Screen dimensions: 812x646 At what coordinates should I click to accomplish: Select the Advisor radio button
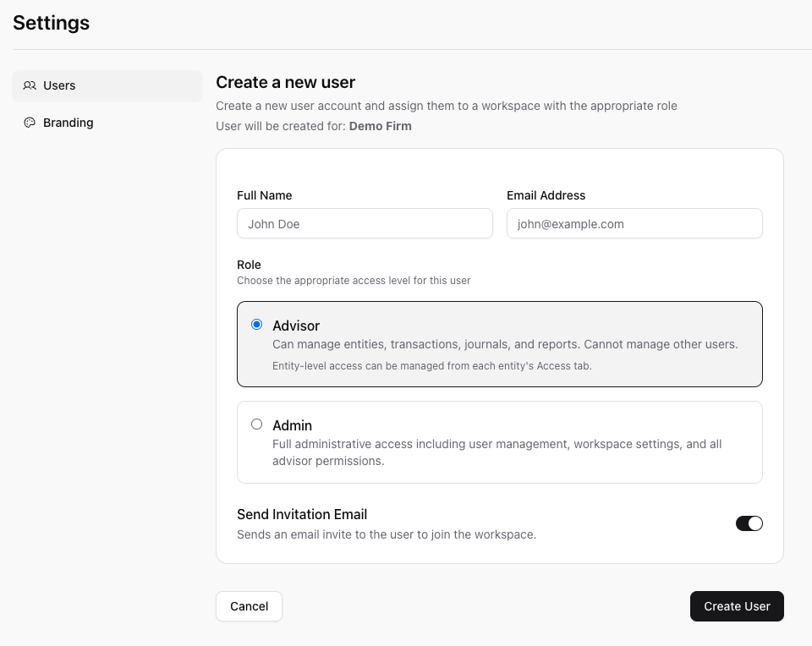pos(257,324)
